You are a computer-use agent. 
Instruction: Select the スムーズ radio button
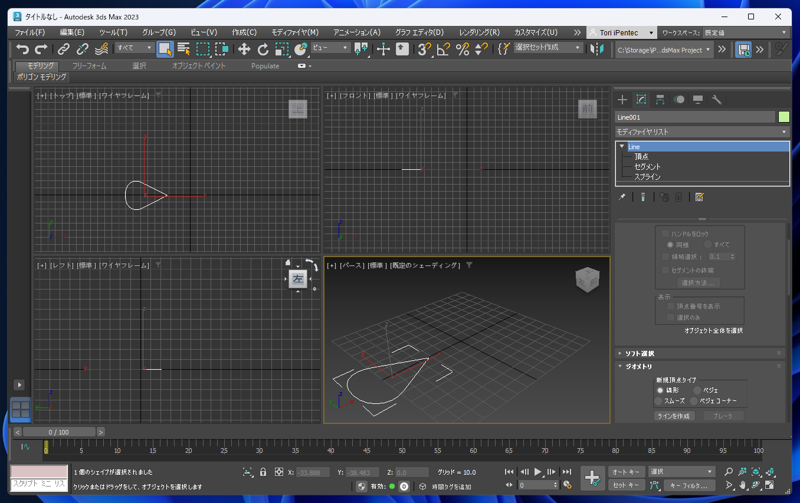[x=659, y=401]
